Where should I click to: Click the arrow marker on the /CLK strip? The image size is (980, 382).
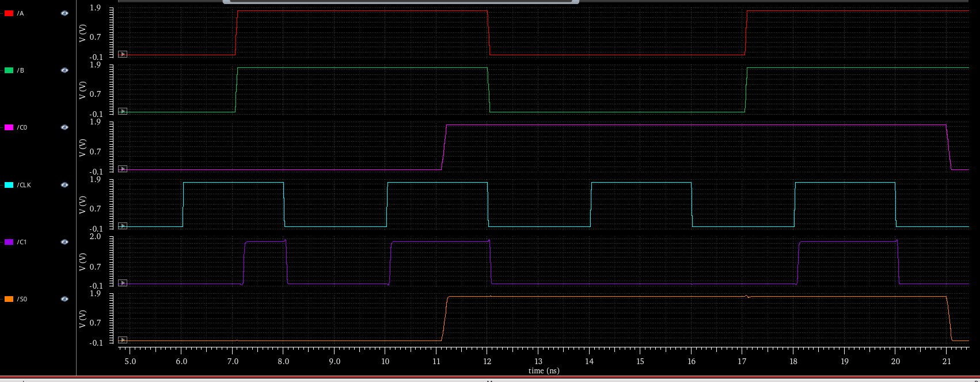(122, 226)
